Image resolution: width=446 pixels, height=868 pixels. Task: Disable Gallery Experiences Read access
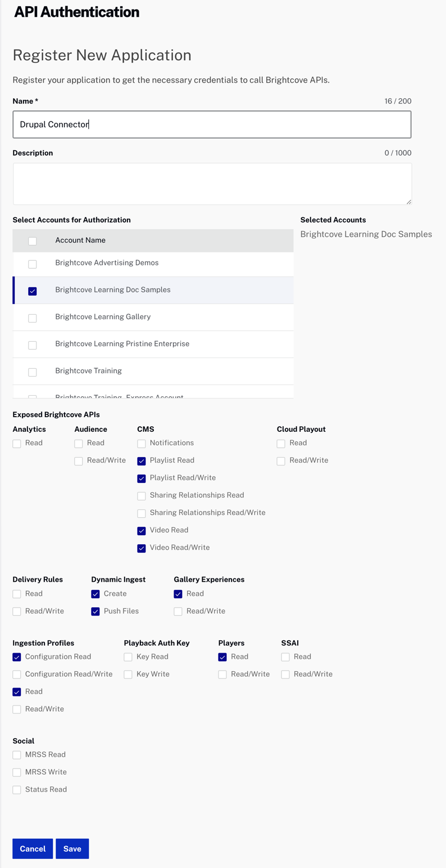178,594
